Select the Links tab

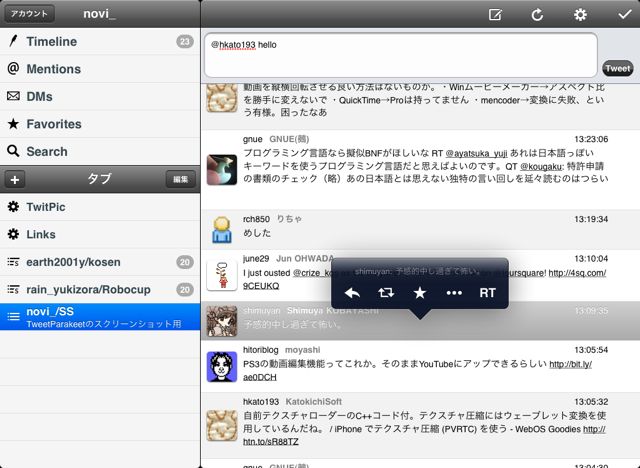[x=100, y=235]
